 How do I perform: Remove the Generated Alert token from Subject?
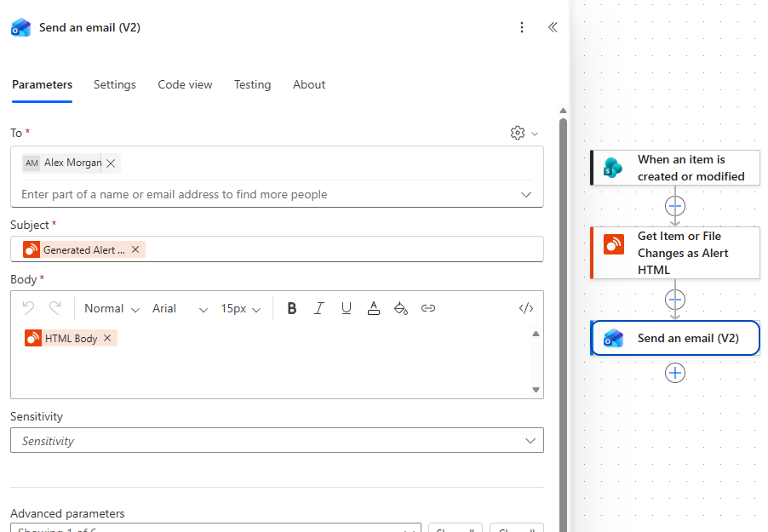[x=135, y=249]
